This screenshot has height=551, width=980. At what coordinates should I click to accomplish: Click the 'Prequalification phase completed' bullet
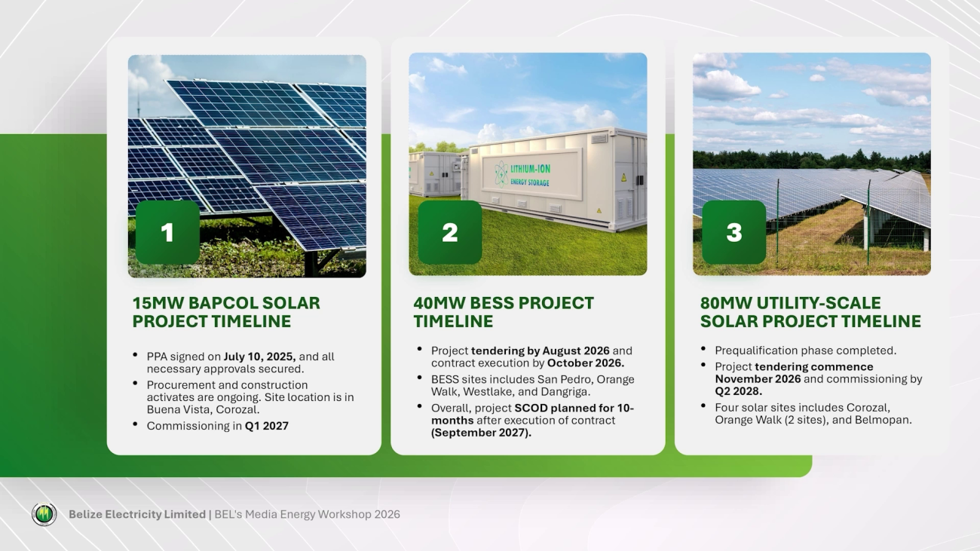798,350
